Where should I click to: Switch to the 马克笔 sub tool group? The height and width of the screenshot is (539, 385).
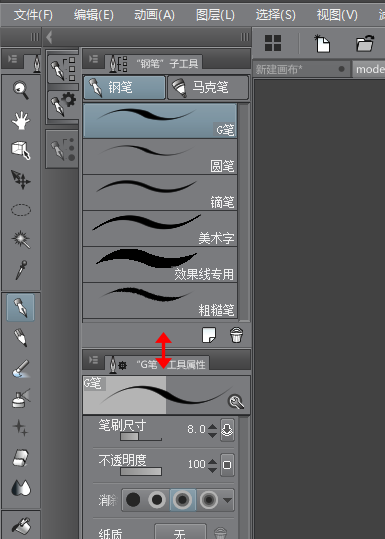click(x=208, y=88)
